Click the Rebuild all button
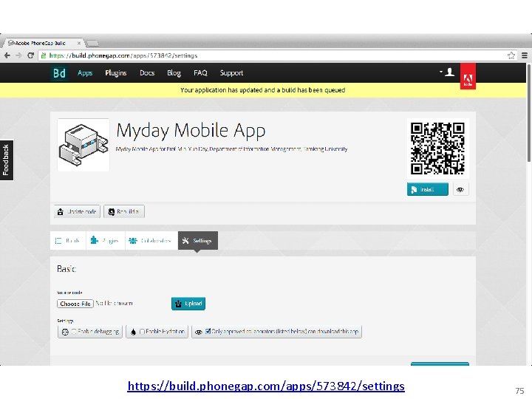 124,211
